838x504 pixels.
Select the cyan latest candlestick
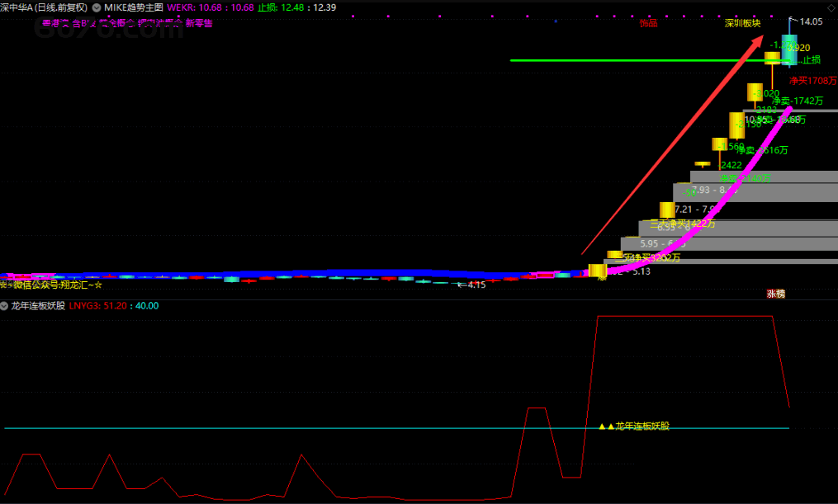pyautogui.click(x=791, y=49)
